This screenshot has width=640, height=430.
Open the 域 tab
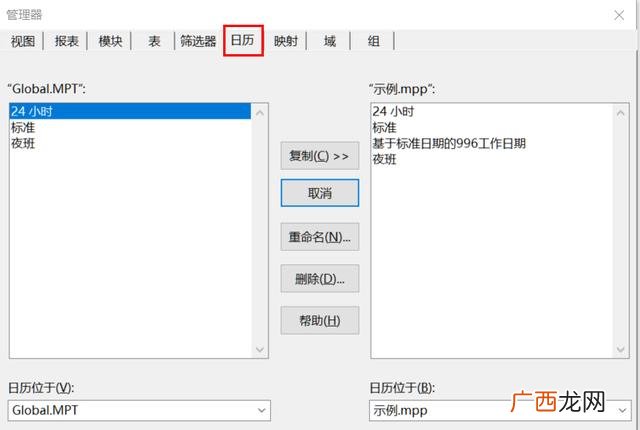(329, 41)
